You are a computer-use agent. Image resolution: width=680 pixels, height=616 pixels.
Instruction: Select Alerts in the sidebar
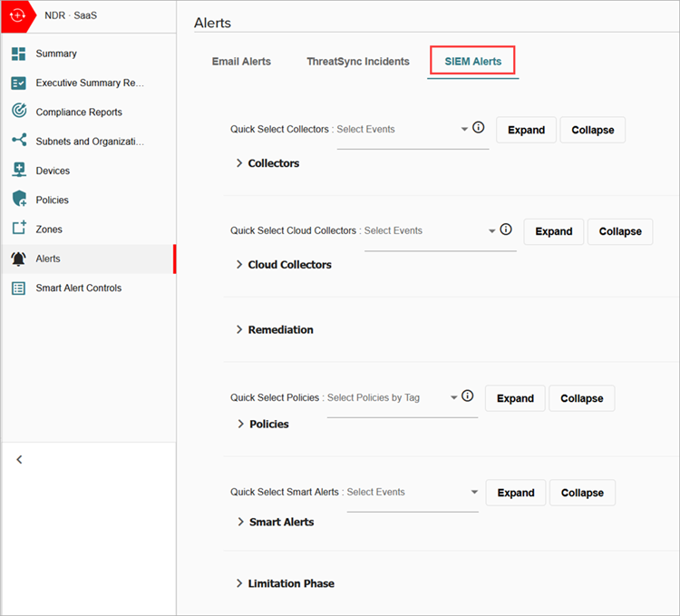click(x=87, y=259)
